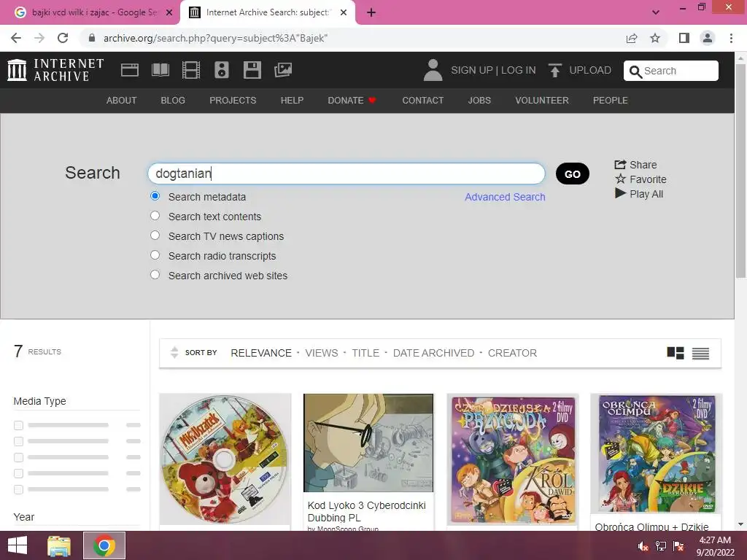Select the Internet Archive Search tab
Image resolution: width=747 pixels, height=560 pixels.
[267, 12]
